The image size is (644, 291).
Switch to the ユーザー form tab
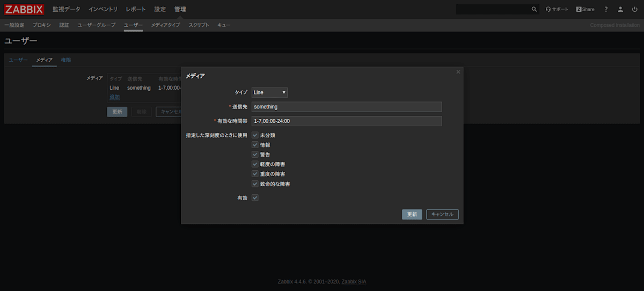pyautogui.click(x=18, y=60)
